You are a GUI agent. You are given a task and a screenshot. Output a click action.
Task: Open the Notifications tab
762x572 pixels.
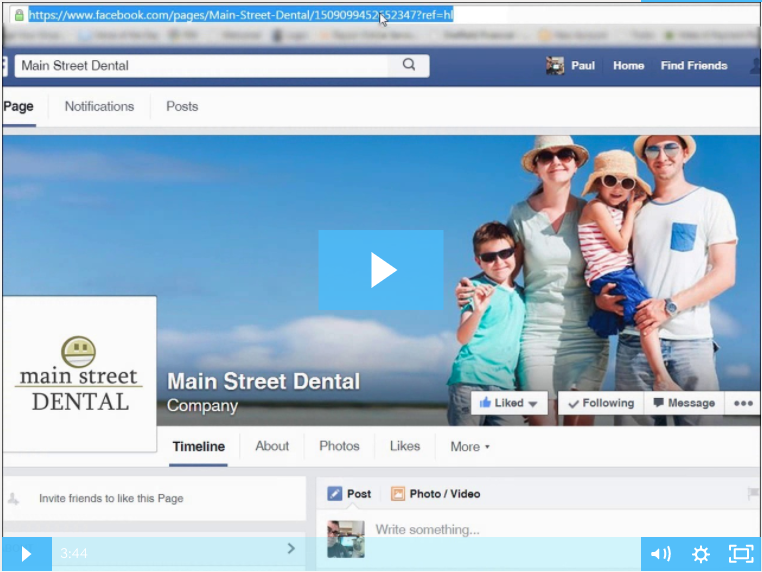pos(99,106)
